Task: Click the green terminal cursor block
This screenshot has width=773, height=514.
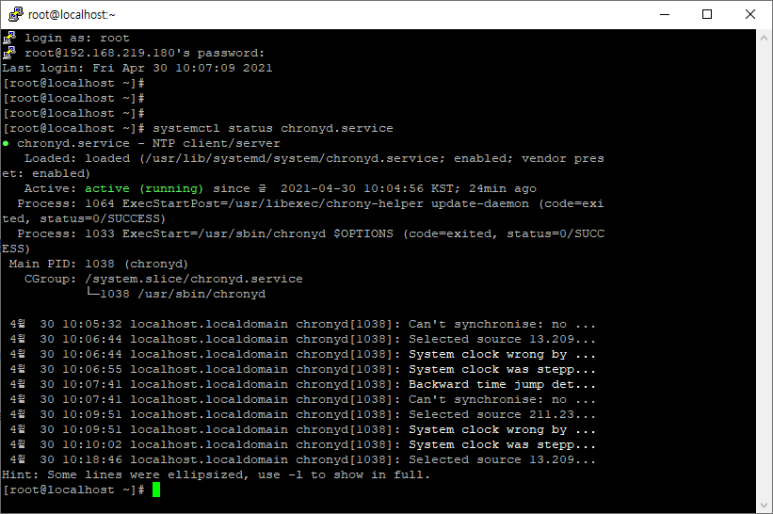Action: (x=156, y=489)
